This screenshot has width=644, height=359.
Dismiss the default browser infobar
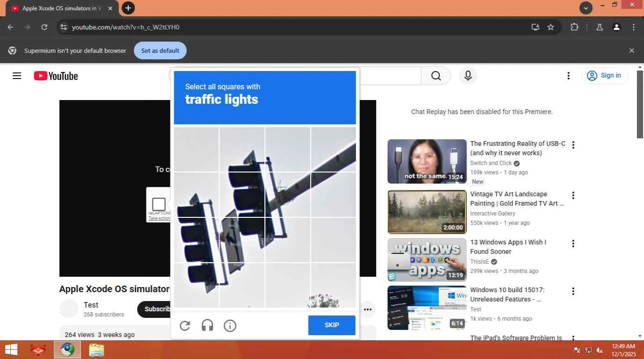tap(632, 50)
